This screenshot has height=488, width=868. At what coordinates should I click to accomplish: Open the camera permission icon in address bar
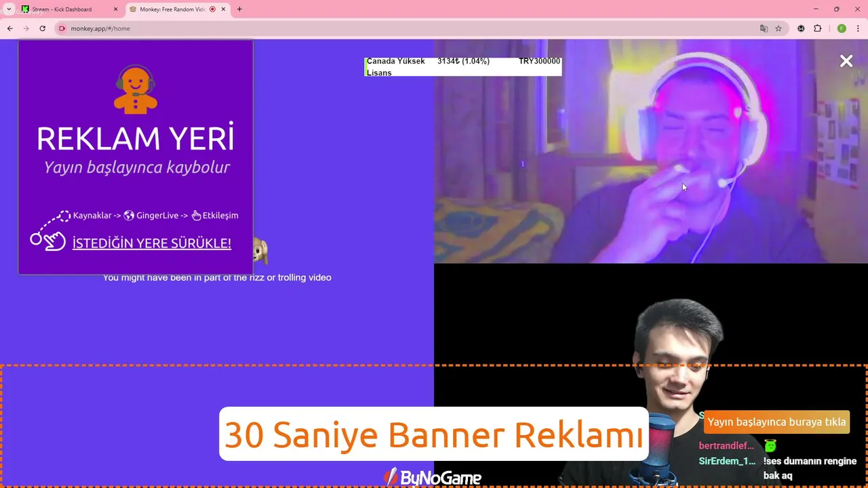62,28
